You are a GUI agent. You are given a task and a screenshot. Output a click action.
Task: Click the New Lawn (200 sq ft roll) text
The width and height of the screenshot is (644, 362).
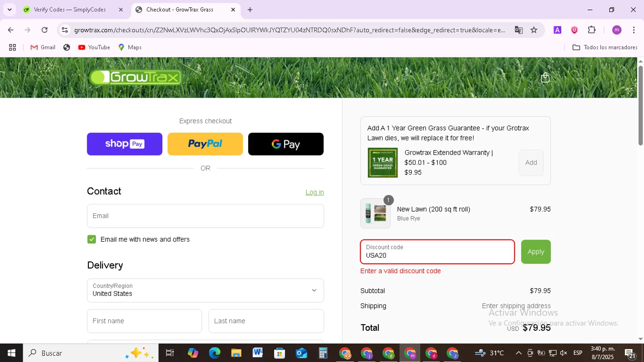(434, 209)
